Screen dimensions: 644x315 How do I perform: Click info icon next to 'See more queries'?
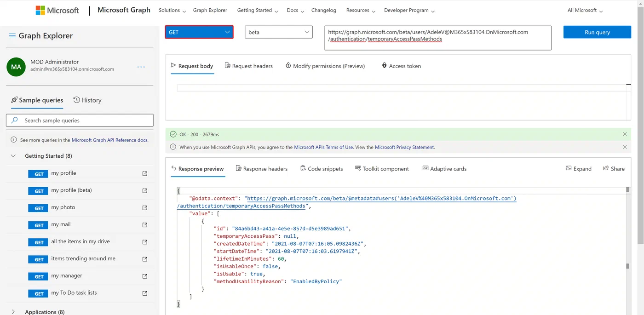point(14,140)
